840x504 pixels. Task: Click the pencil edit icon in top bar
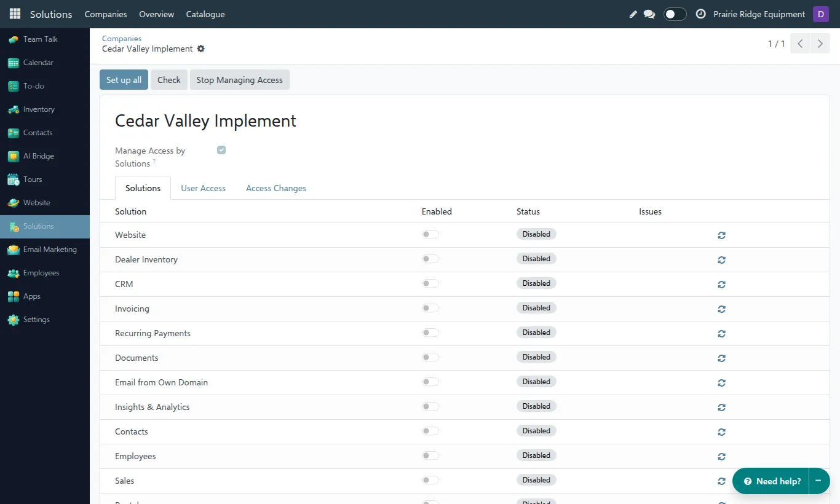633,14
